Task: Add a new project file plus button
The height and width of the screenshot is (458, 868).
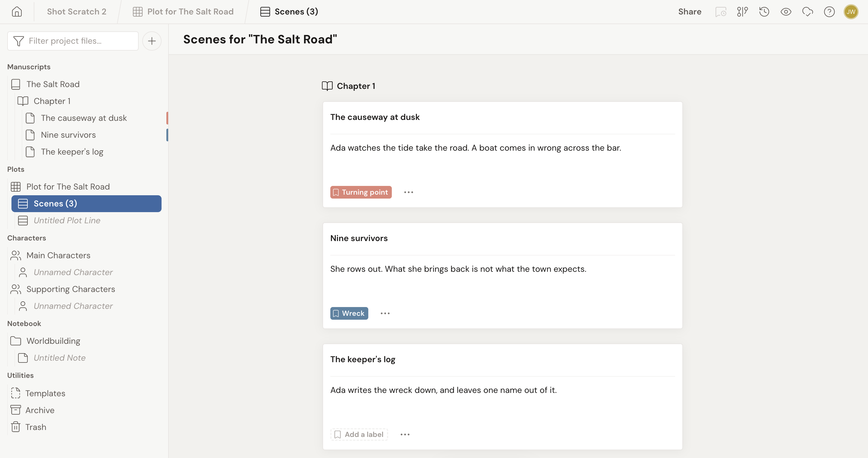Action: pos(152,41)
